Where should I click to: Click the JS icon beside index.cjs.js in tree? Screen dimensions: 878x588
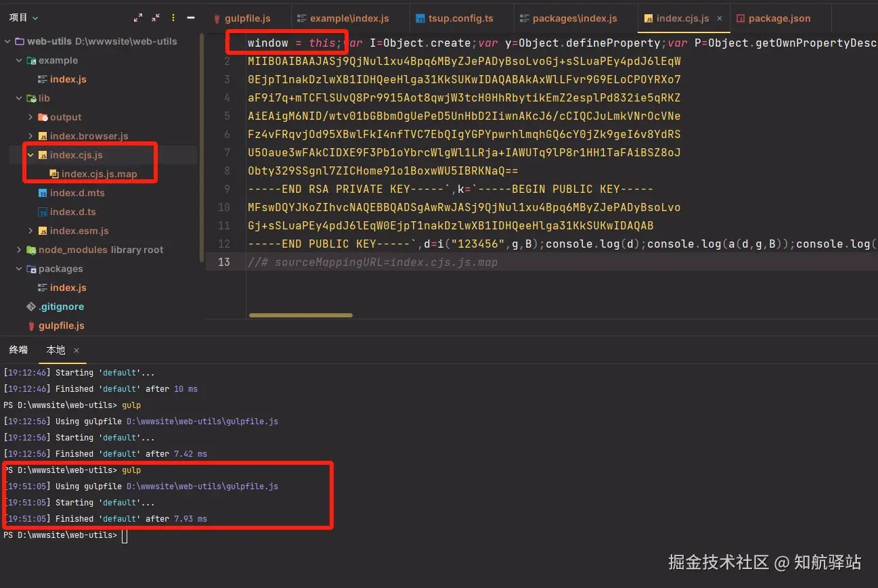click(x=43, y=155)
